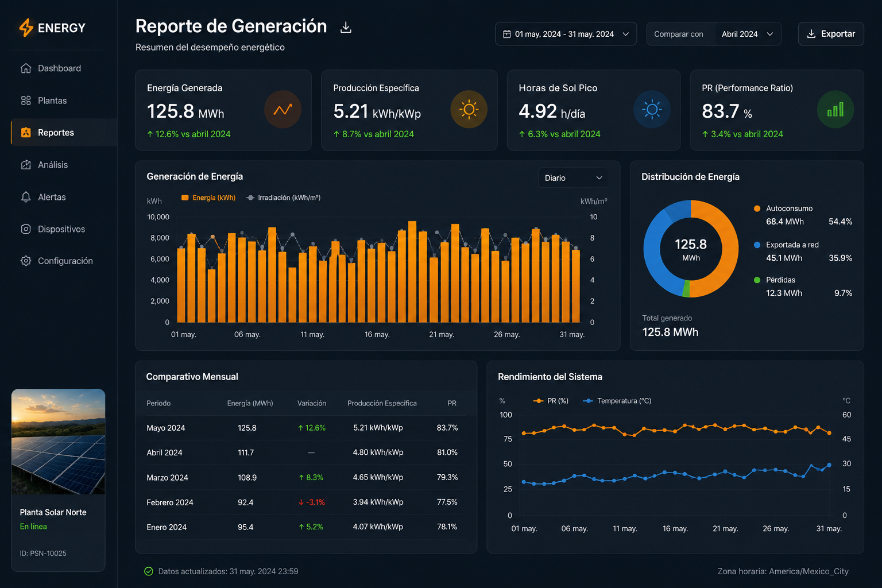Image resolution: width=882 pixels, height=588 pixels.
Task: Toggle the Temperatura (°C) legend series
Action: [x=617, y=401]
